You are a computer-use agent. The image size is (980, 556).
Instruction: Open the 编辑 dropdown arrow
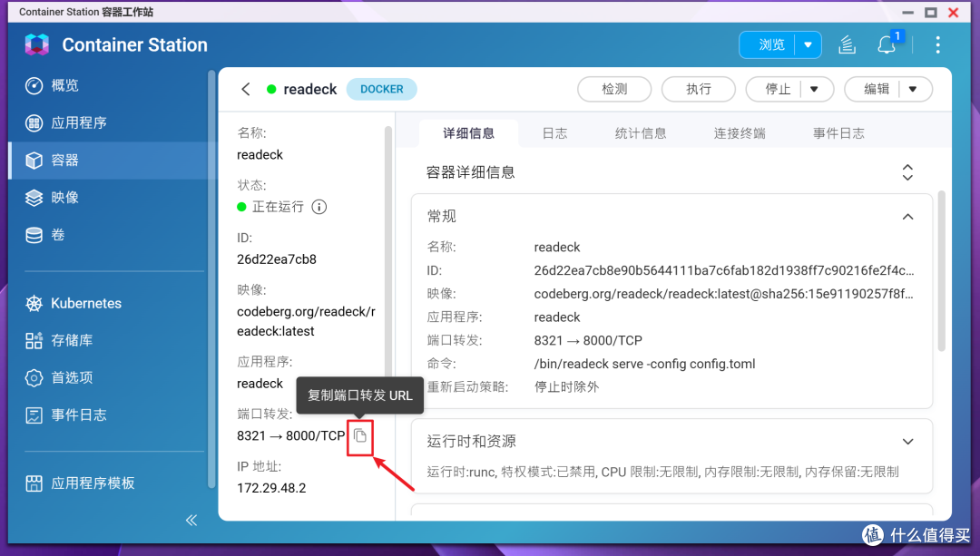point(913,89)
